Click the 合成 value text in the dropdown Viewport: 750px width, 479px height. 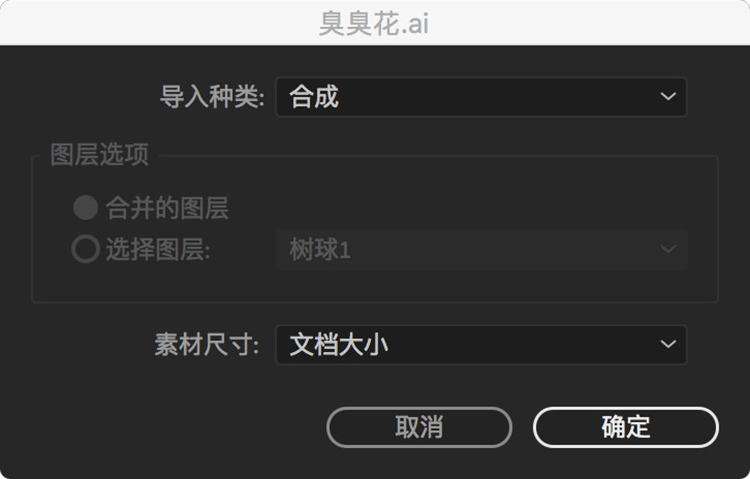pyautogui.click(x=314, y=97)
